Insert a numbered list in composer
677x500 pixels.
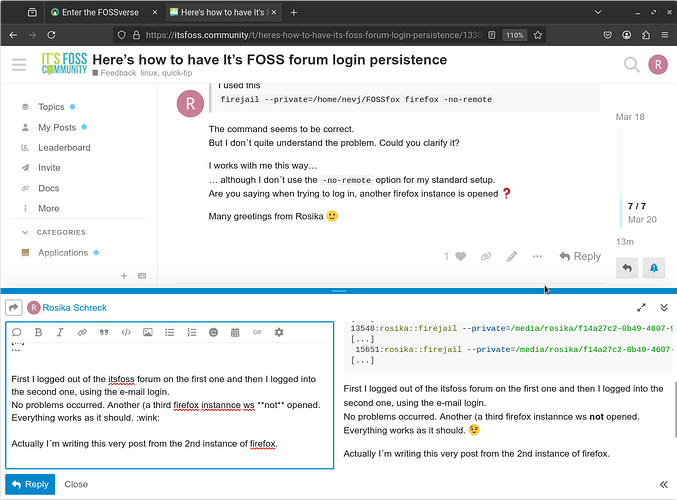(191, 332)
